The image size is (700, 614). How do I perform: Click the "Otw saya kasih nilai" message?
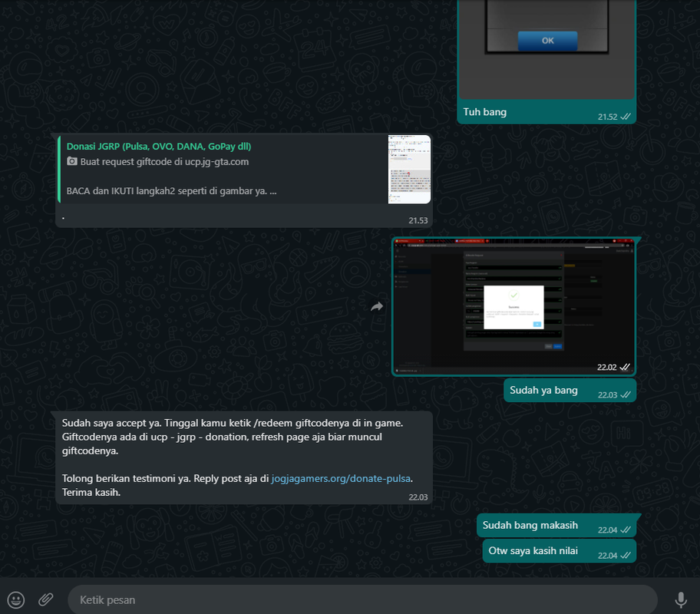559,551
